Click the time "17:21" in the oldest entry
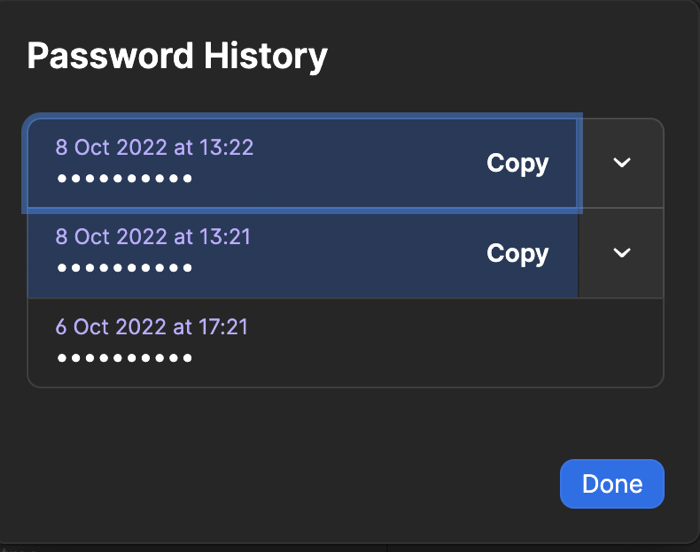 (223, 327)
